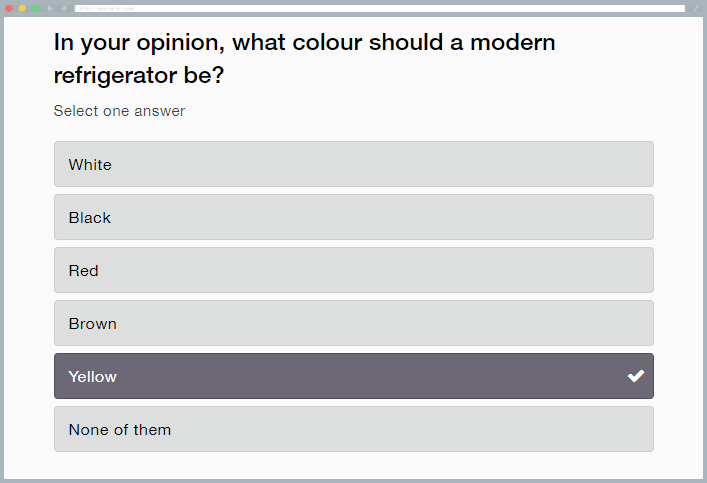The image size is (707, 483).
Task: Click the white checkmark on the Yellow answer
Action: (x=636, y=376)
